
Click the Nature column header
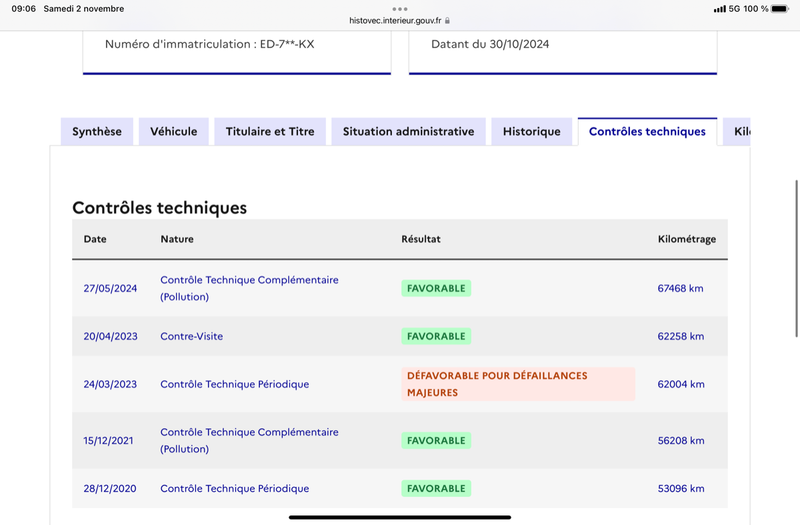pyautogui.click(x=177, y=239)
